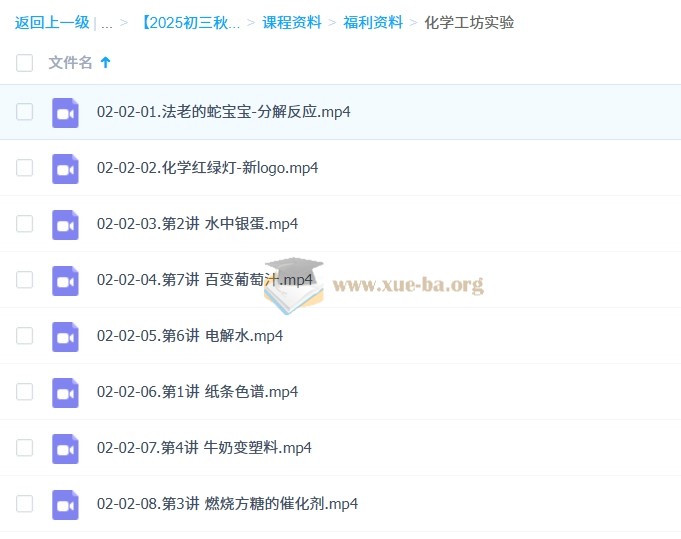Toggle the select-all checkbox in header

click(x=24, y=63)
